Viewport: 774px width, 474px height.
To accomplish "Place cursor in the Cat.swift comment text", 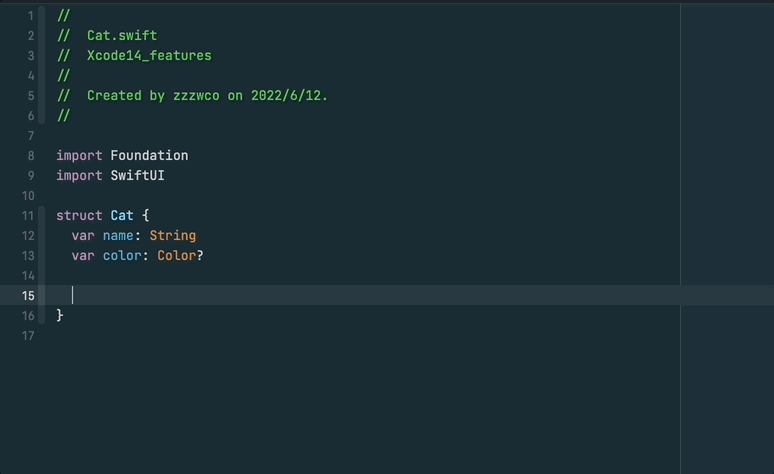I will click(x=122, y=36).
